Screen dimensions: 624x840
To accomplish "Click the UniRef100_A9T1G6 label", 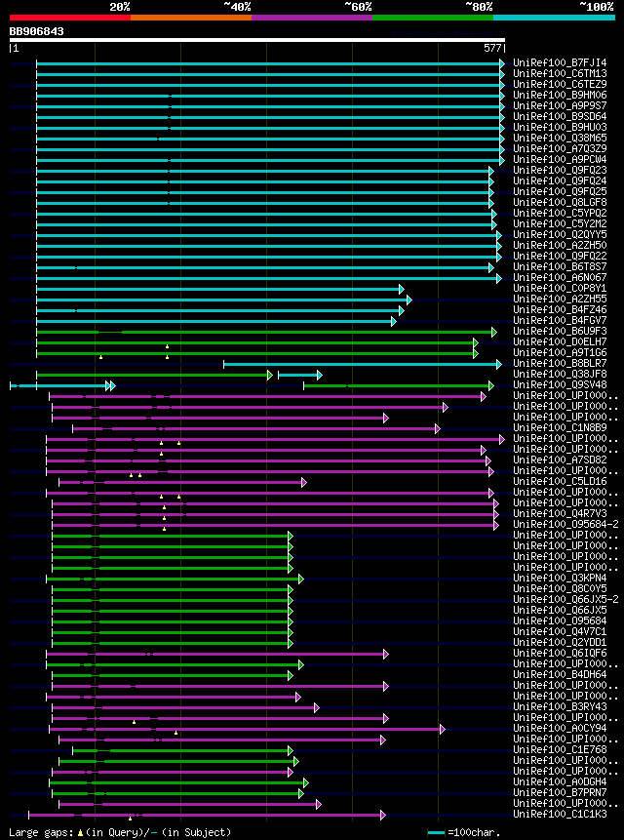I will (x=560, y=352).
